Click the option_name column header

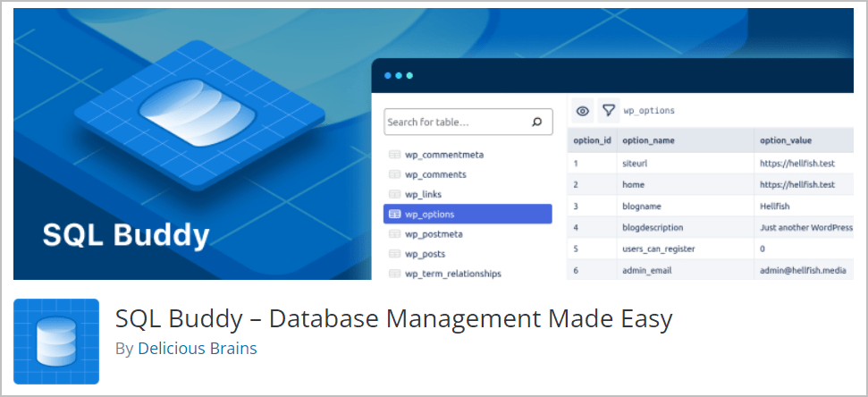[686, 140]
